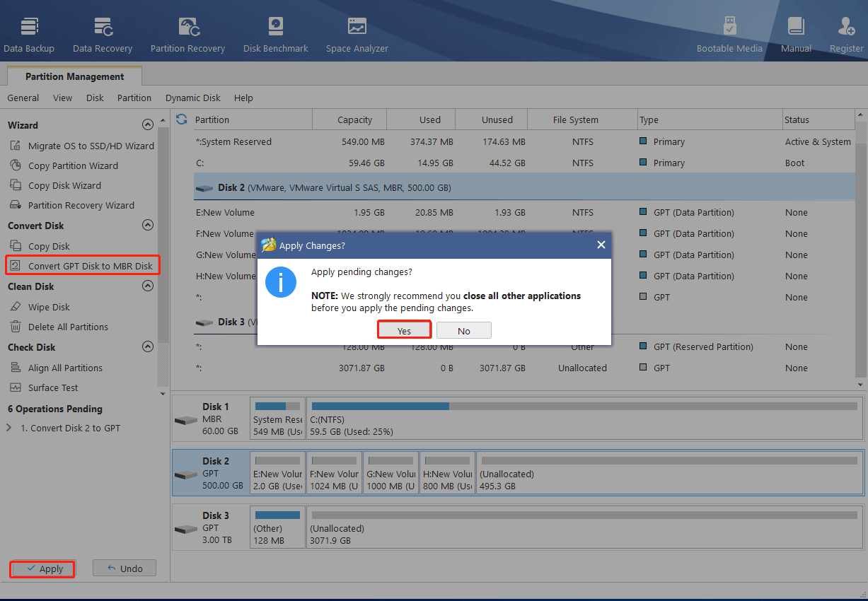The width and height of the screenshot is (868, 601).
Task: Click the Undo button
Action: [x=125, y=568]
